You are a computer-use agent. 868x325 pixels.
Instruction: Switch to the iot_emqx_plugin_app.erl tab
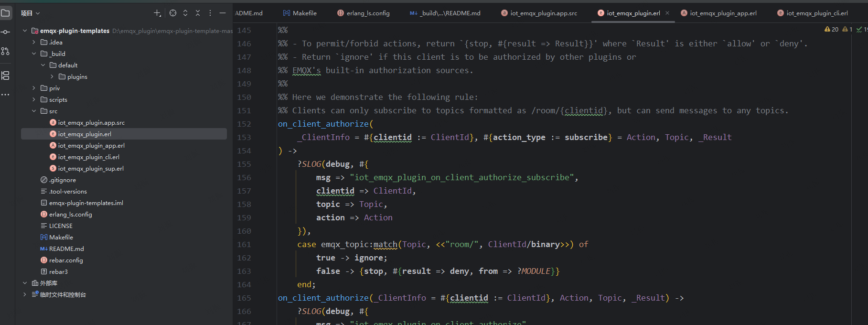pos(718,13)
